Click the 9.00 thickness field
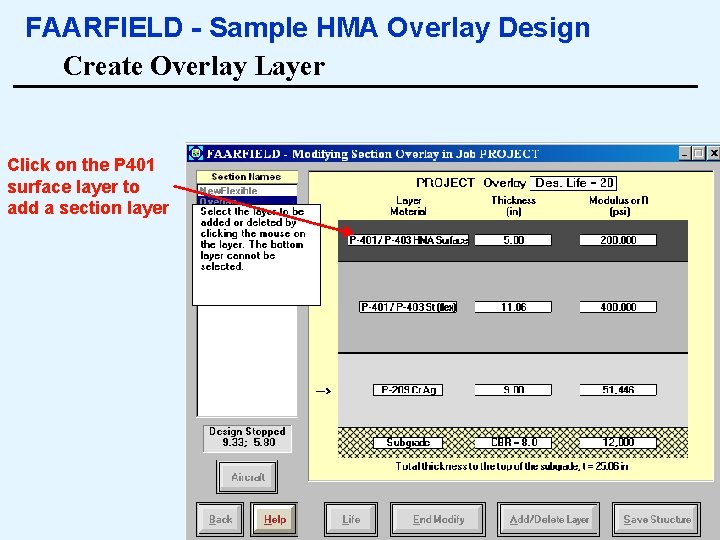Screen dimensions: 720x540 pos(513,390)
